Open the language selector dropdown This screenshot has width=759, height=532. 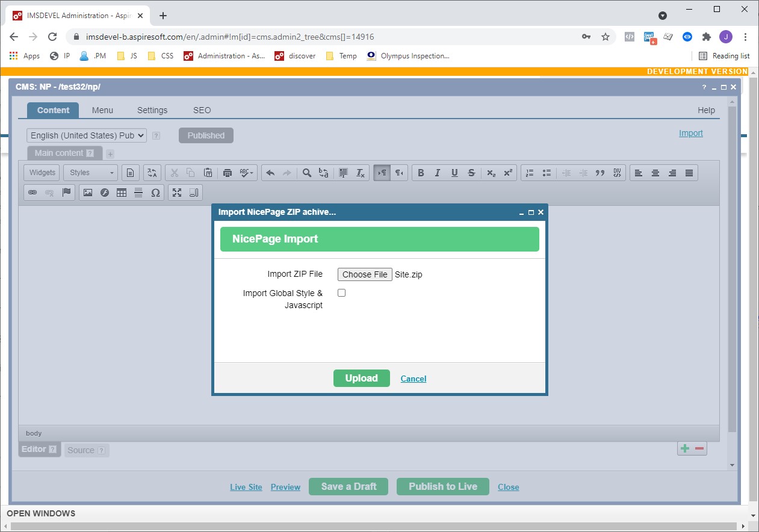pos(87,135)
